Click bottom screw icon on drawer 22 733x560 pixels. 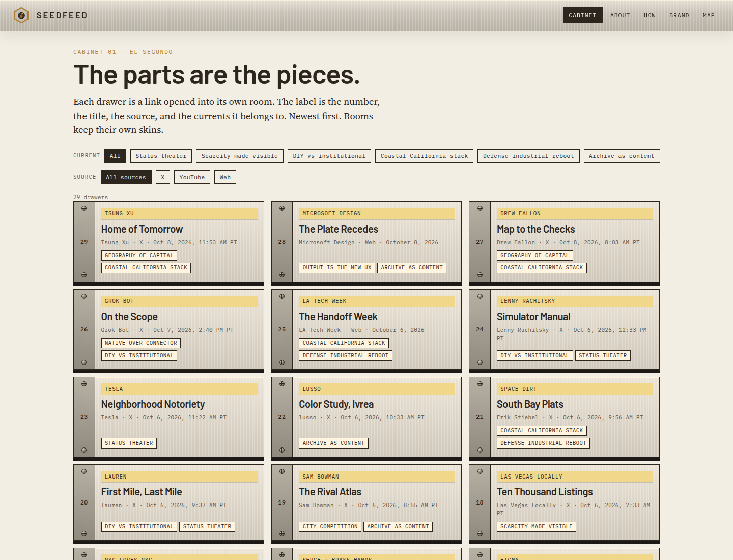click(282, 450)
